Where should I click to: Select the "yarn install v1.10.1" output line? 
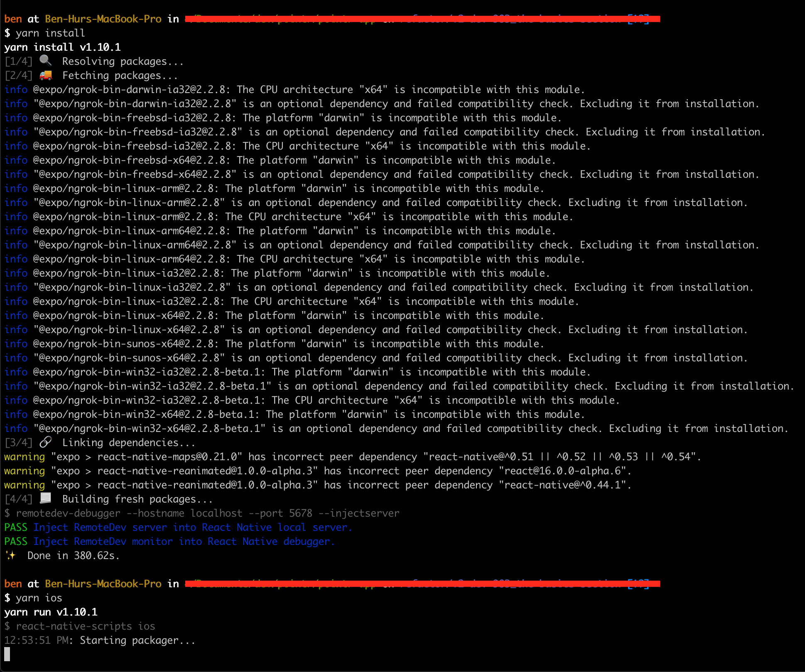pyautogui.click(x=62, y=47)
